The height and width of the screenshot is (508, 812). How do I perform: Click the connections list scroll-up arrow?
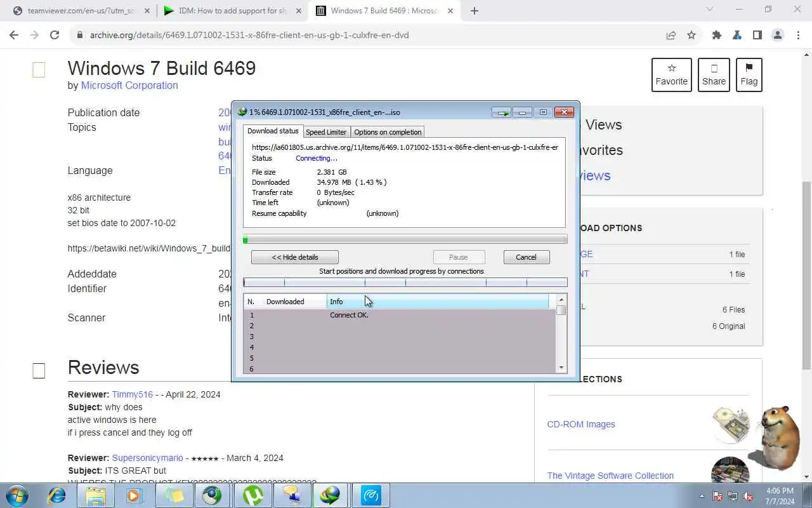pos(561,300)
